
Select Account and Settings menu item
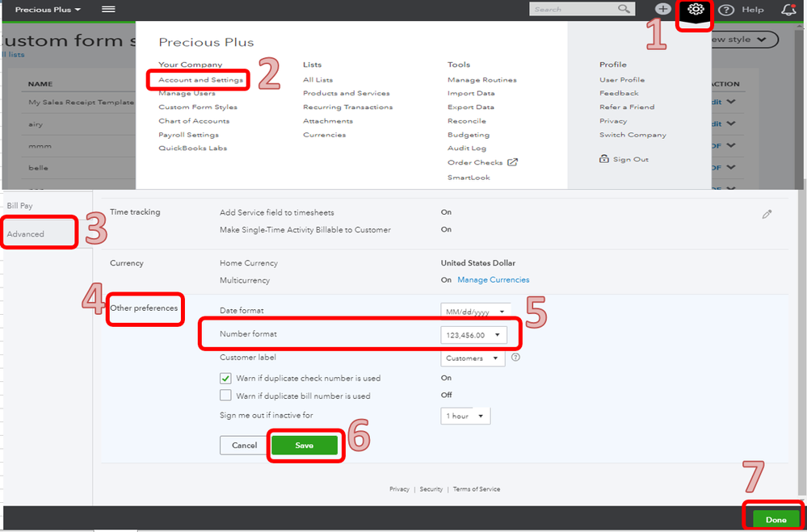pos(200,80)
